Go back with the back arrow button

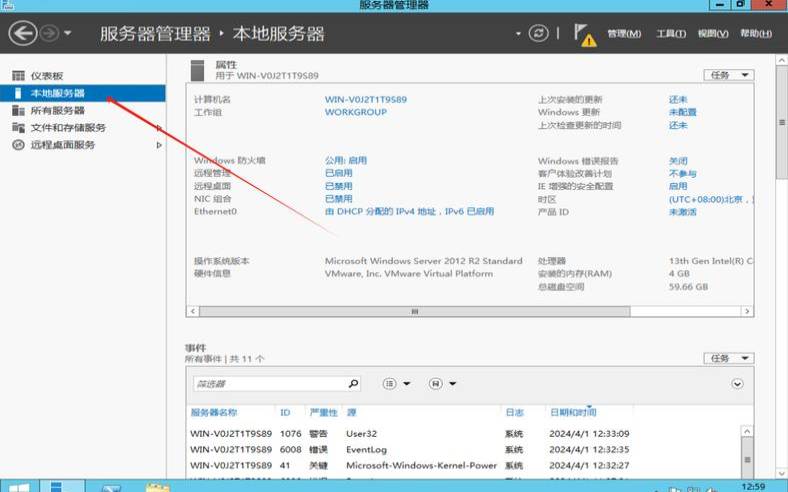click(x=23, y=34)
